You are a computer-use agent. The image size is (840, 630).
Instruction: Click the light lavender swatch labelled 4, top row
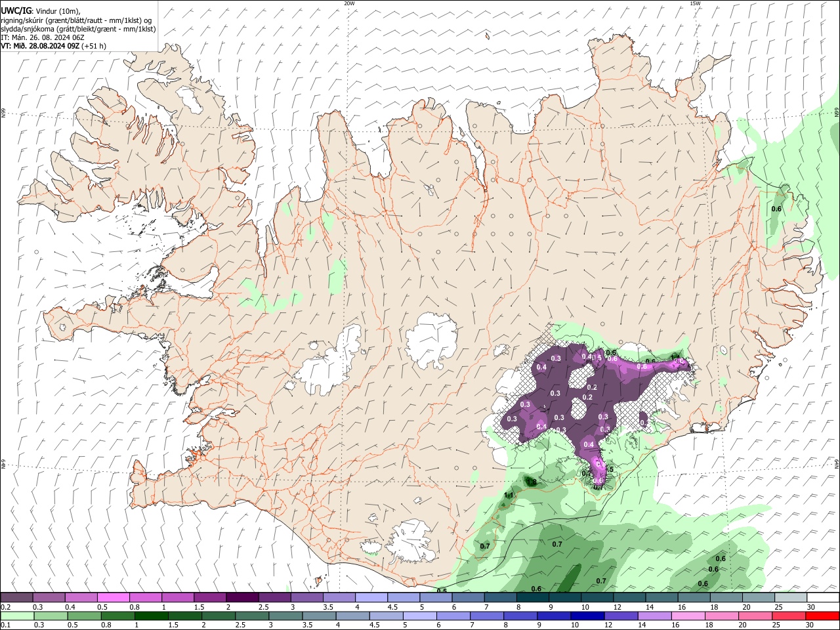point(371,598)
